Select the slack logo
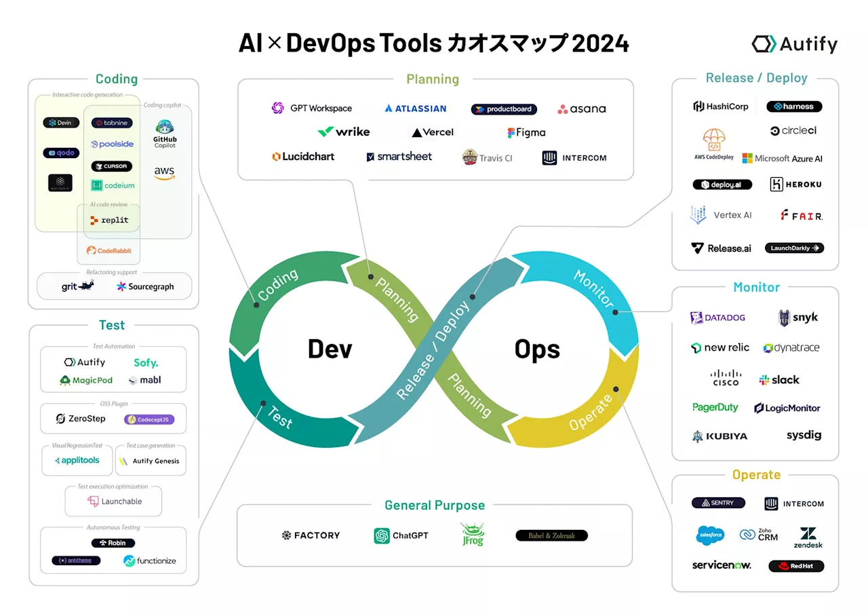The height and width of the screenshot is (614, 868). pyautogui.click(x=779, y=380)
